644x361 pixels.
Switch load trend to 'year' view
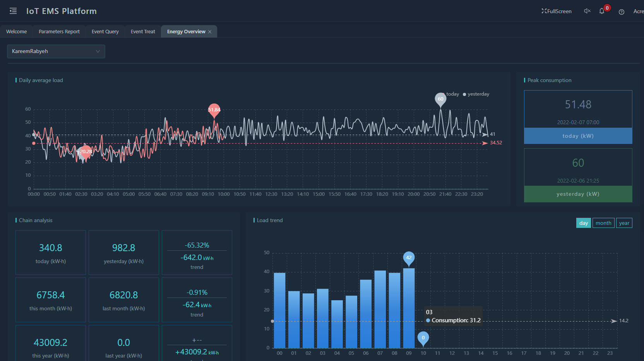[624, 223]
